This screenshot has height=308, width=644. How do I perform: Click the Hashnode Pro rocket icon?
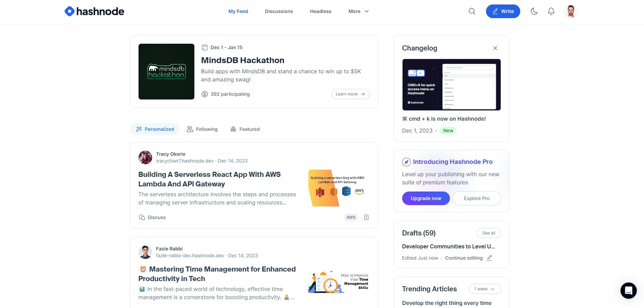point(406,162)
